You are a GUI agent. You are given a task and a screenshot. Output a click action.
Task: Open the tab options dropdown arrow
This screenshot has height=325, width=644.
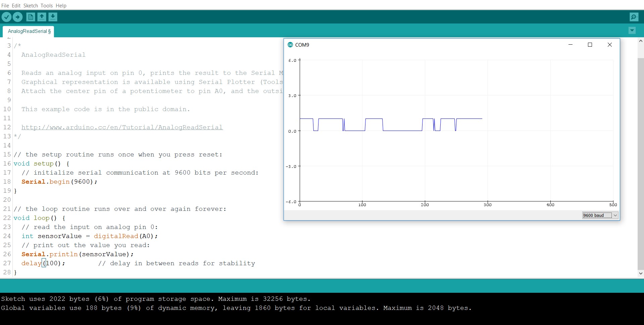coord(632,31)
